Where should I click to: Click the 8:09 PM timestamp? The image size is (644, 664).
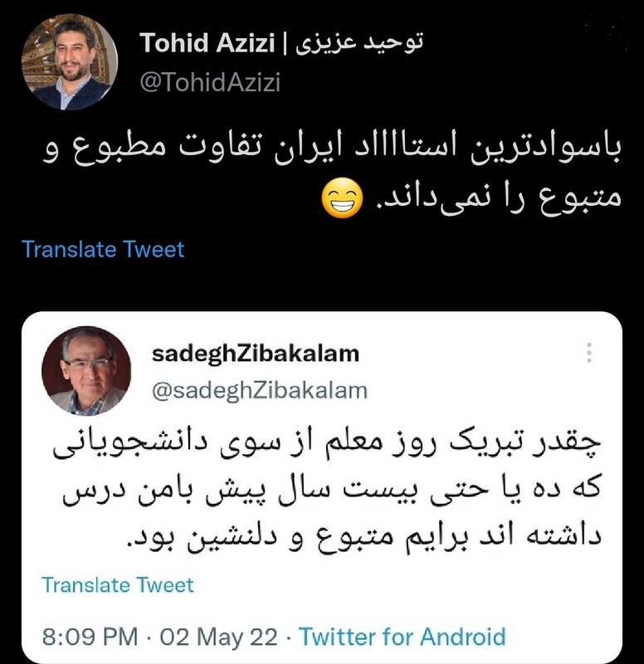(x=90, y=637)
